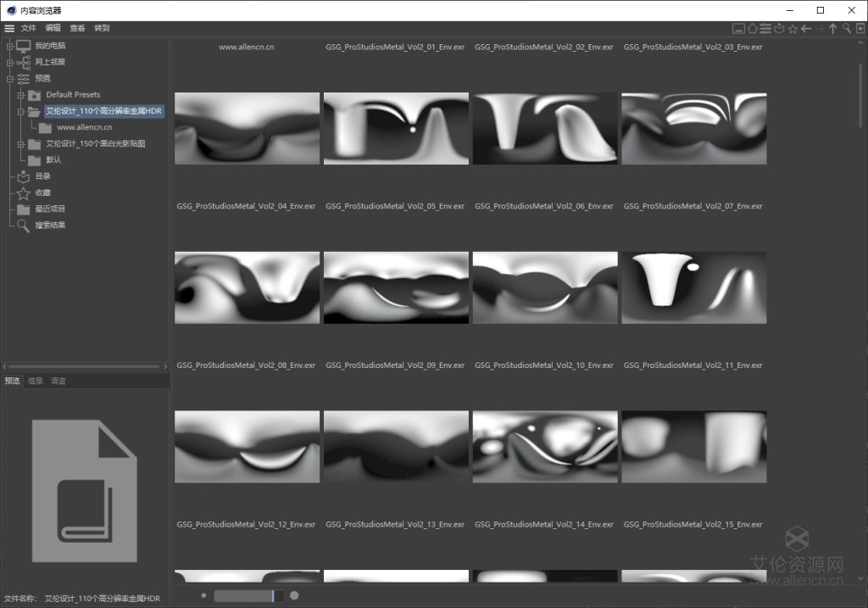This screenshot has width=868, height=608.
Task: Collapse the 预置 tree node
Action: click(x=9, y=79)
